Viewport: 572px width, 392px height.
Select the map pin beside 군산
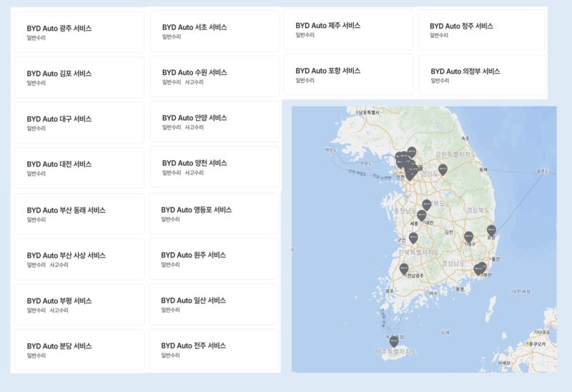(x=413, y=238)
